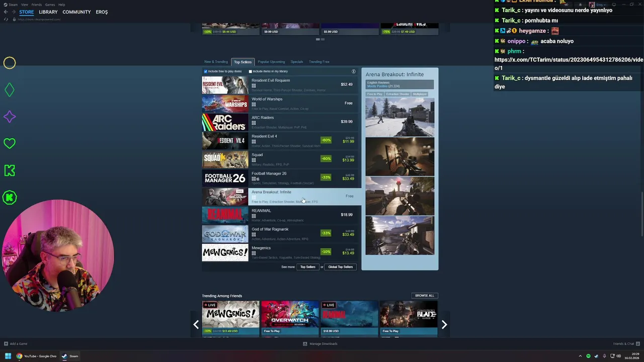The height and width of the screenshot is (362, 644).
Task: Open Resident Evil 4 listing
Action: 279,140
